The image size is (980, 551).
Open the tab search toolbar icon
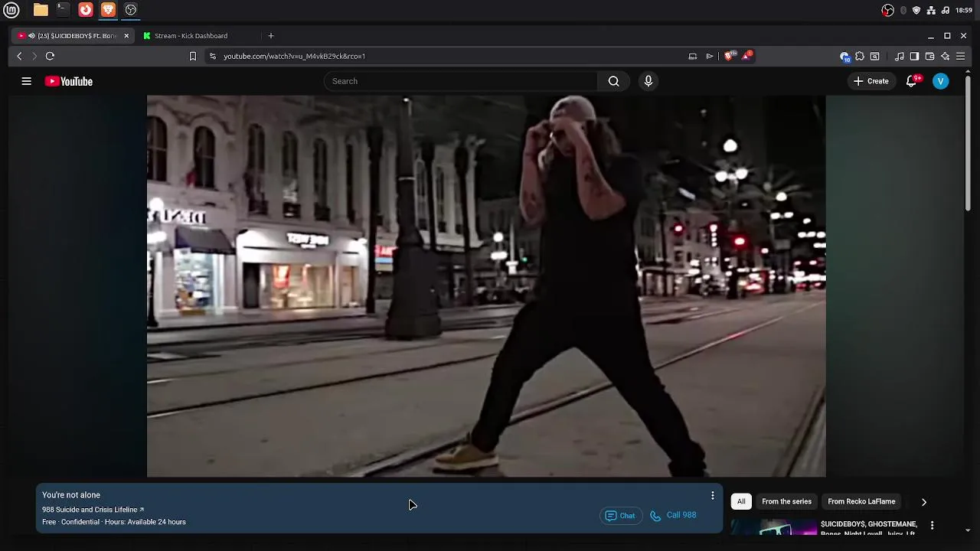tap(875, 56)
